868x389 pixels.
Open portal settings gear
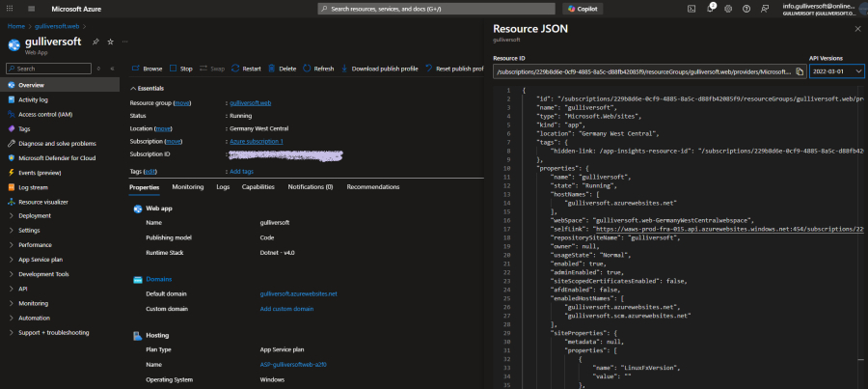730,8
